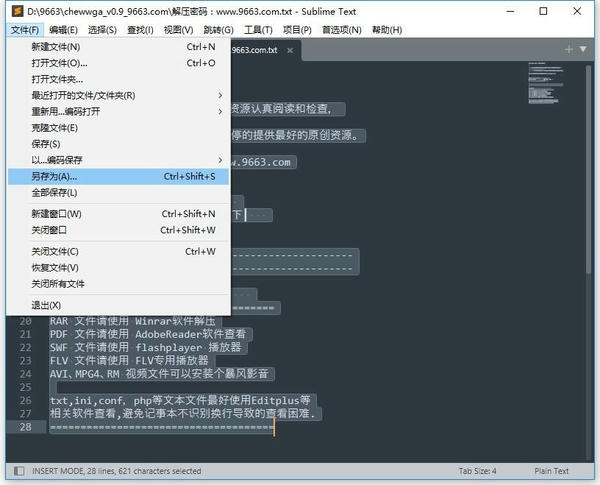600x485 pixels.
Task: Select 关闭所有文件 menu entry
Action: click(118, 284)
